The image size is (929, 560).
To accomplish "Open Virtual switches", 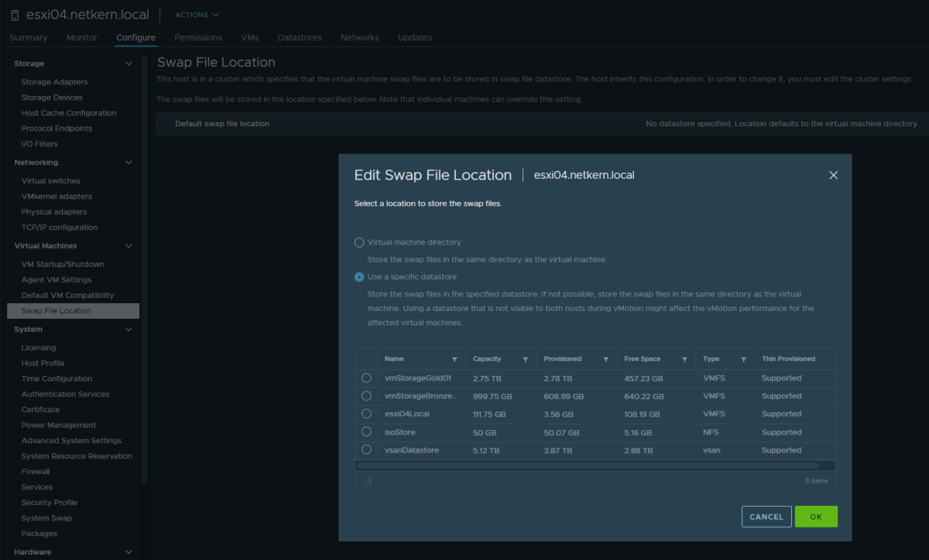I will click(x=50, y=181).
